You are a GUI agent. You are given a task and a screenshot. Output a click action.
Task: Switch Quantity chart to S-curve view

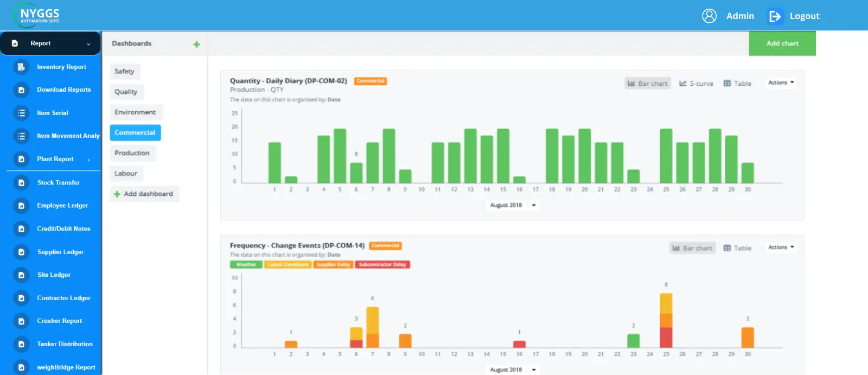[696, 84]
